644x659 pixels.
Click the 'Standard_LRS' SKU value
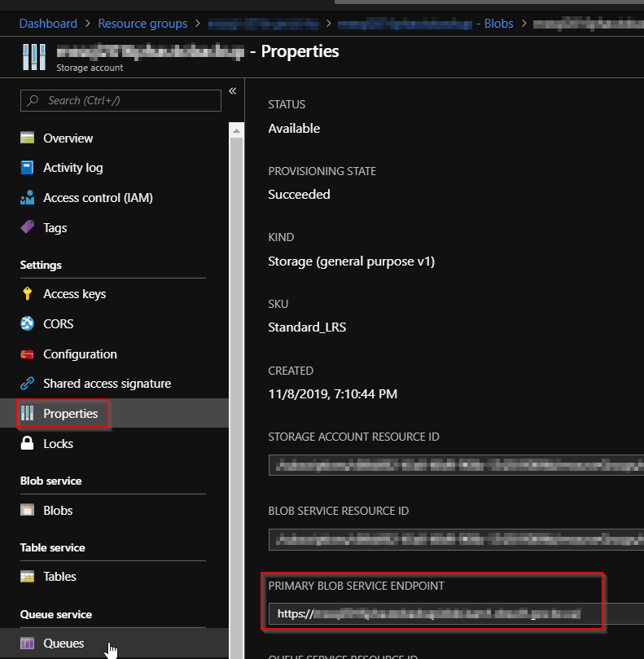[x=307, y=327]
